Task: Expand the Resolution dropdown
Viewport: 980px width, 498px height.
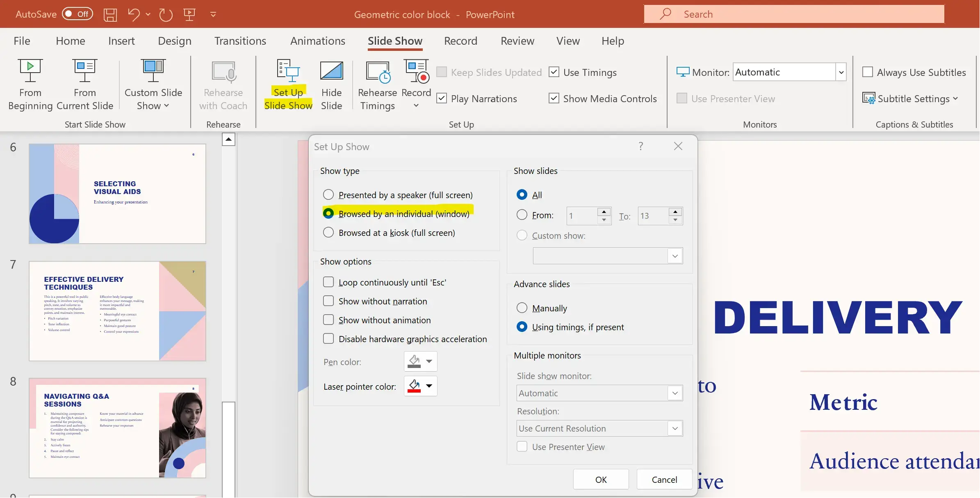Action: tap(675, 428)
